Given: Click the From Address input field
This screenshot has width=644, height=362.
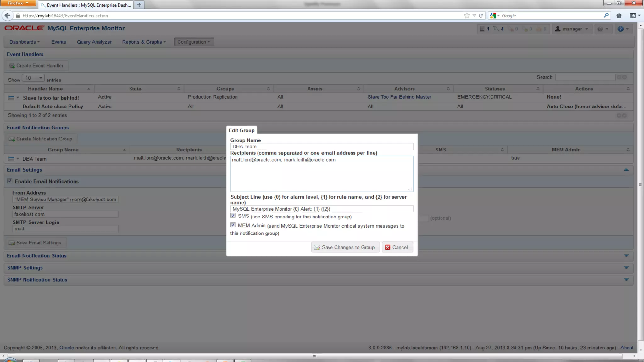Looking at the screenshot, I should pos(65,199).
